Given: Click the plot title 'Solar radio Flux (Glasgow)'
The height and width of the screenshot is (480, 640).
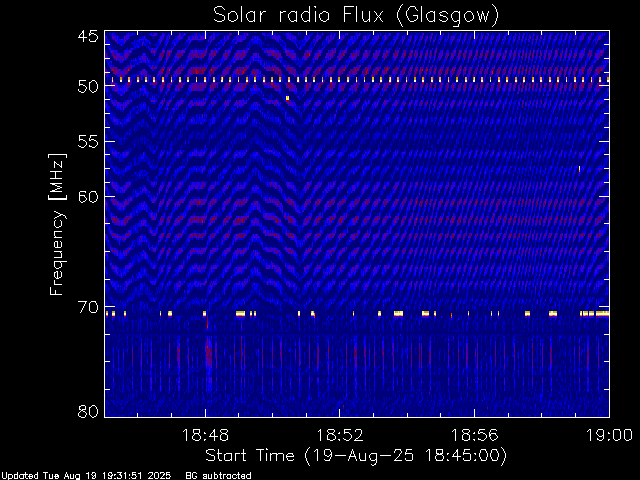Looking at the screenshot, I should [x=356, y=16].
